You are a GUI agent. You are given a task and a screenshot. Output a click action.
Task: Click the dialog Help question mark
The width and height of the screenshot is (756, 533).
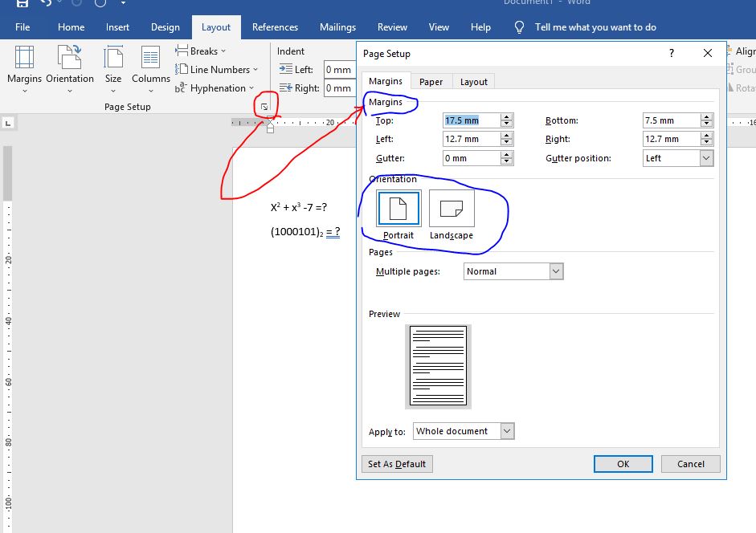coord(671,53)
